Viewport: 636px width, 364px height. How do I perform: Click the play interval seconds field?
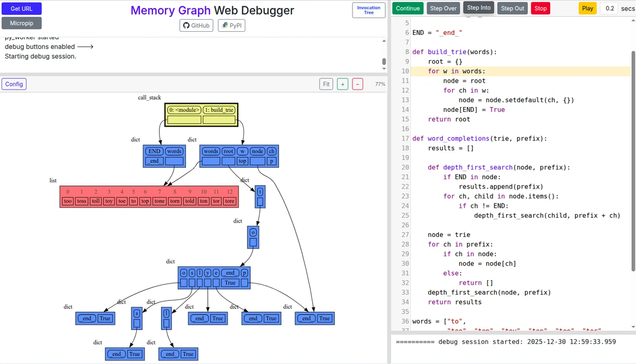609,8
